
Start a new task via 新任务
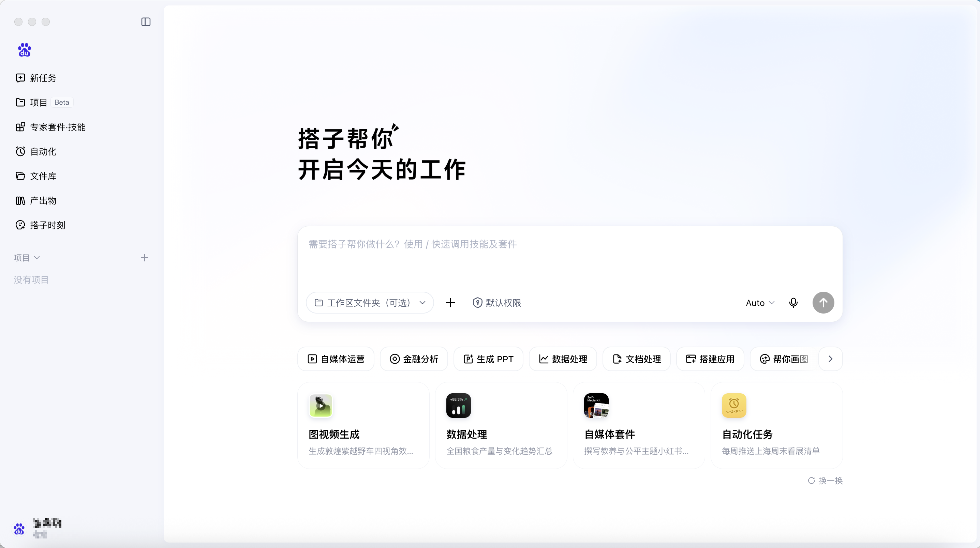[x=36, y=78]
